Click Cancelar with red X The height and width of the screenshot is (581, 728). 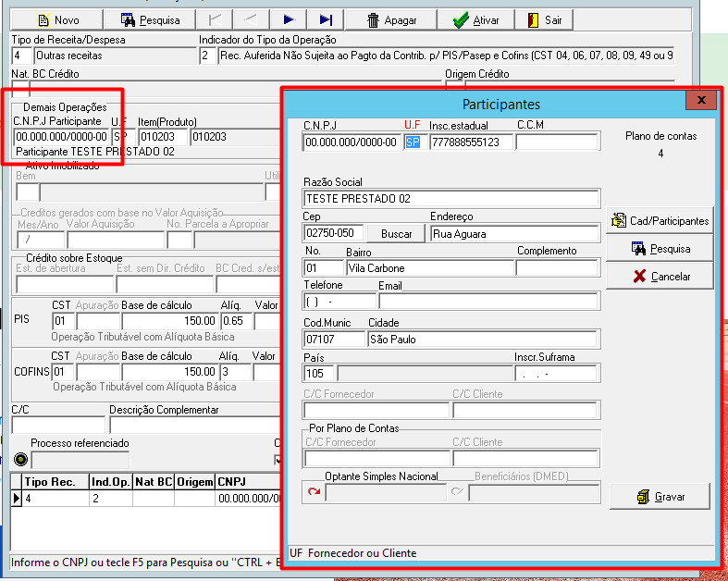tap(660, 277)
